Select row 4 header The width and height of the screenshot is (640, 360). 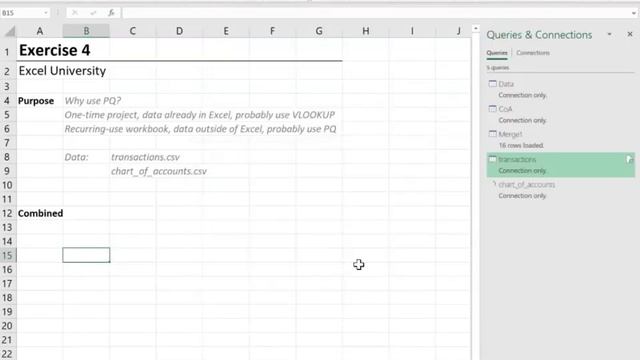coord(7,101)
